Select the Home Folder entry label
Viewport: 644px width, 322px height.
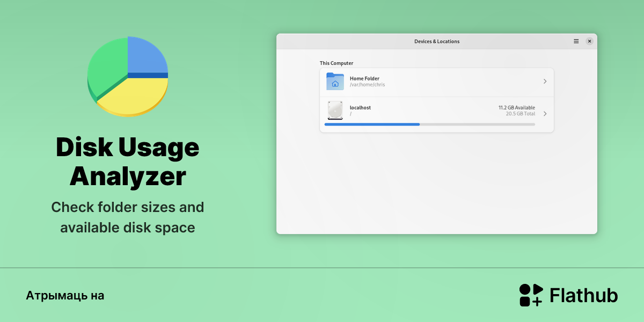click(x=364, y=78)
